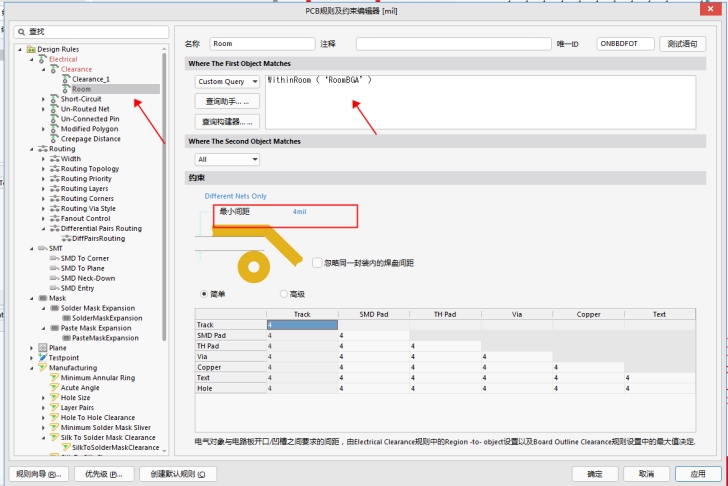Select the SilkToSolderMaskClearance rule
The height and width of the screenshot is (486, 728).
(x=116, y=447)
